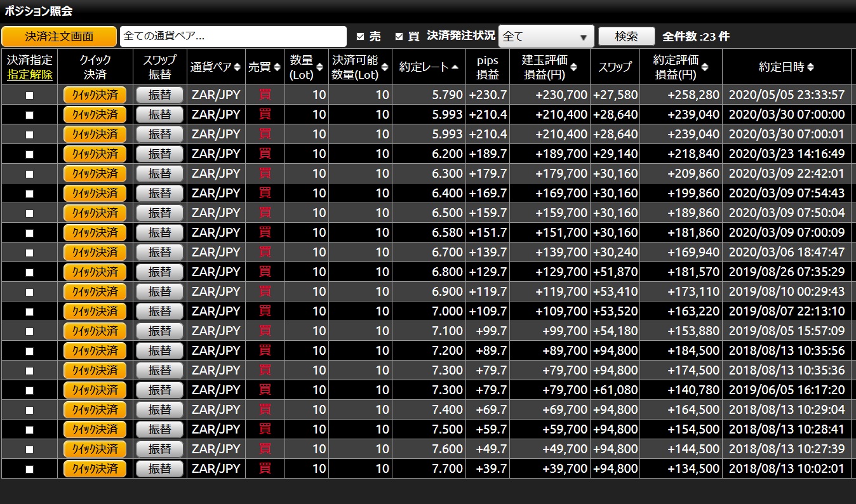Click the 指定解除 link in header
Screen dimensions: 856x504
tap(29, 75)
